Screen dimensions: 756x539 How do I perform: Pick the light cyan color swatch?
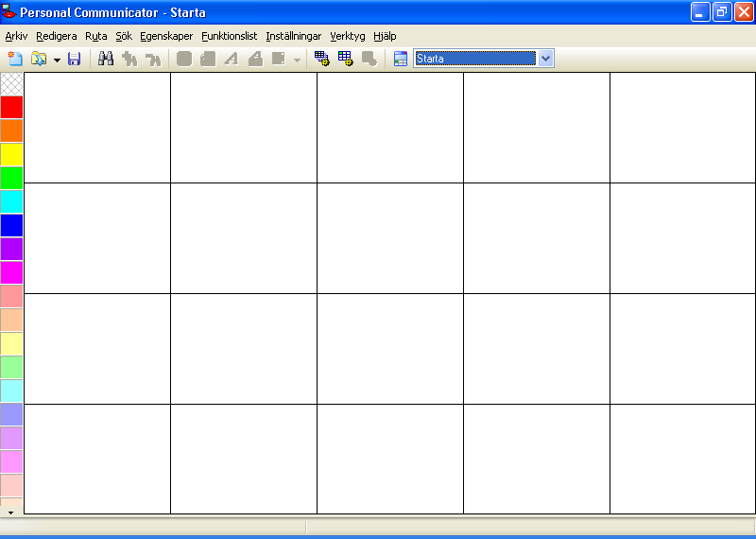[x=11, y=391]
